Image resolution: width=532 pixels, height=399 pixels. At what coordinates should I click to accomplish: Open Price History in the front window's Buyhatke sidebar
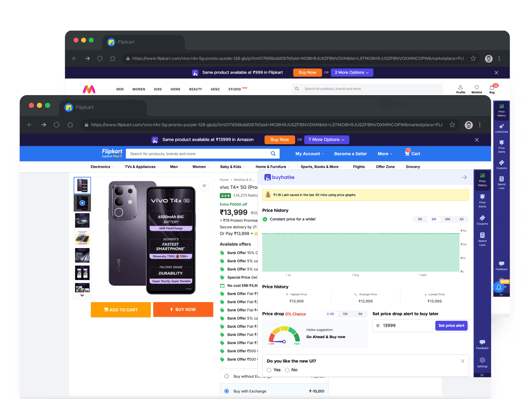coord(482,180)
